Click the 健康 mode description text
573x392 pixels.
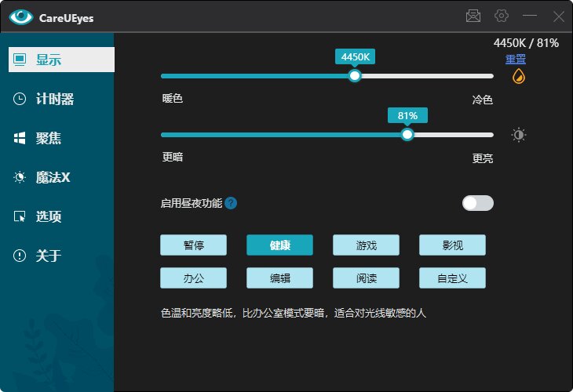point(294,313)
